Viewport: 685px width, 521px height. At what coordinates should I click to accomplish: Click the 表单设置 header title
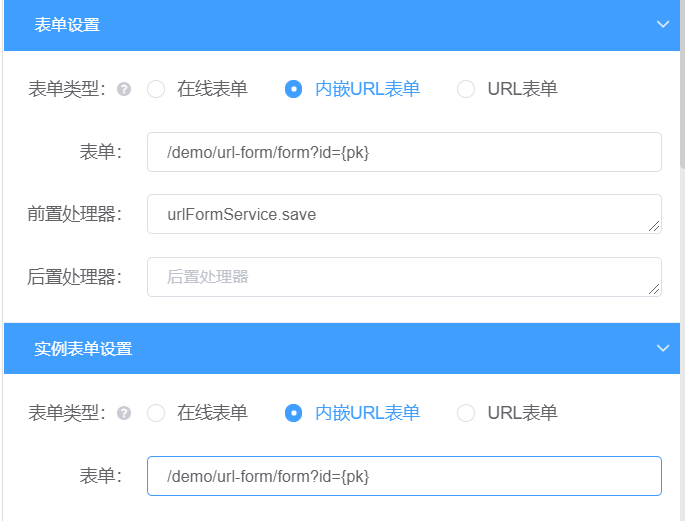click(x=67, y=25)
